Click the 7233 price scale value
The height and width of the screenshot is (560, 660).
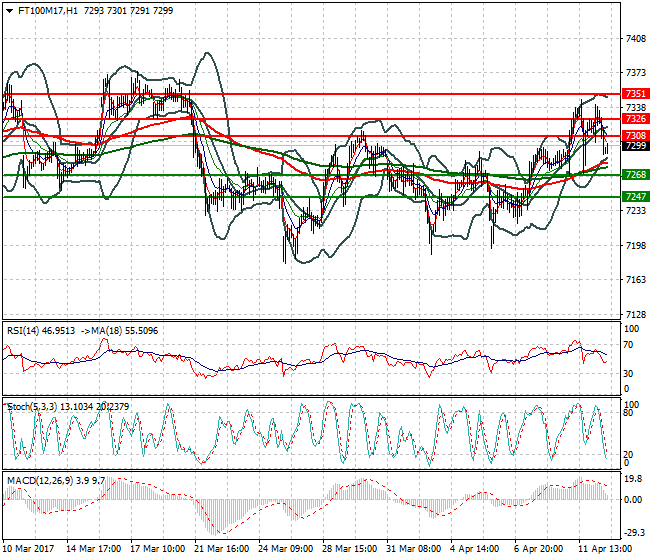pos(636,211)
